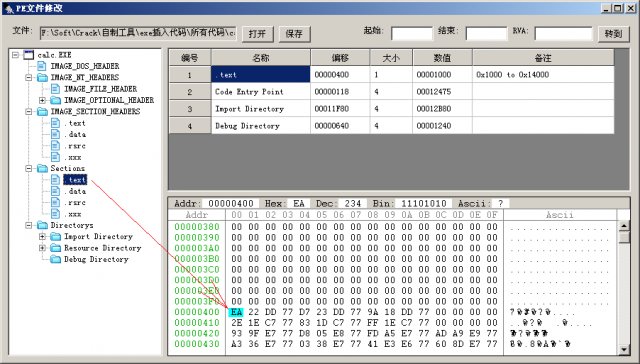640x364 pixels.
Task: Click the .rsrc document icon under Sections
Action: point(55,202)
